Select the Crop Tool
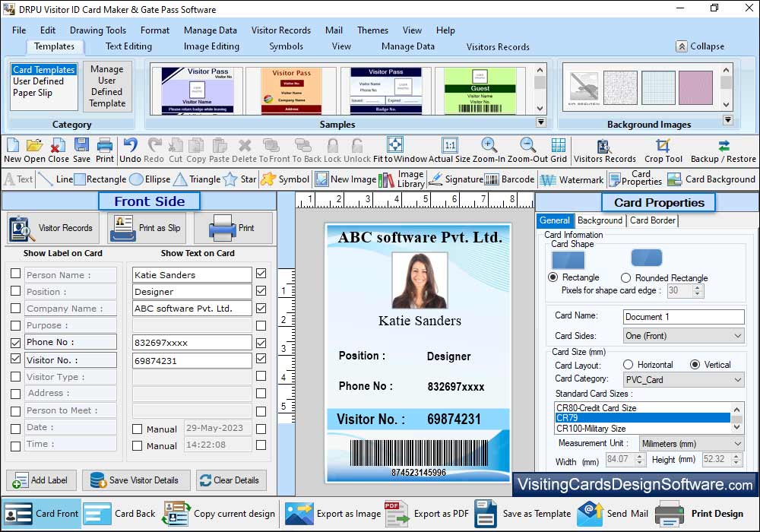This screenshot has width=760, height=532. click(x=663, y=150)
